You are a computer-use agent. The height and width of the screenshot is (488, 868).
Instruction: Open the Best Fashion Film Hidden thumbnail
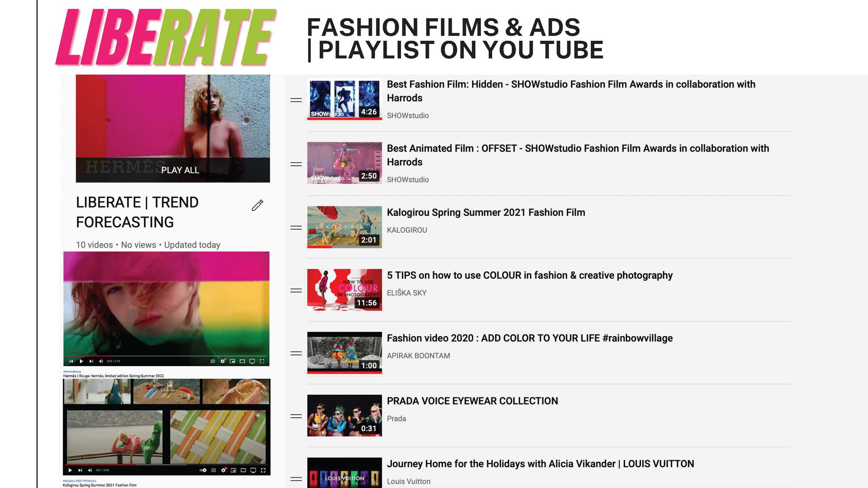pyautogui.click(x=345, y=99)
